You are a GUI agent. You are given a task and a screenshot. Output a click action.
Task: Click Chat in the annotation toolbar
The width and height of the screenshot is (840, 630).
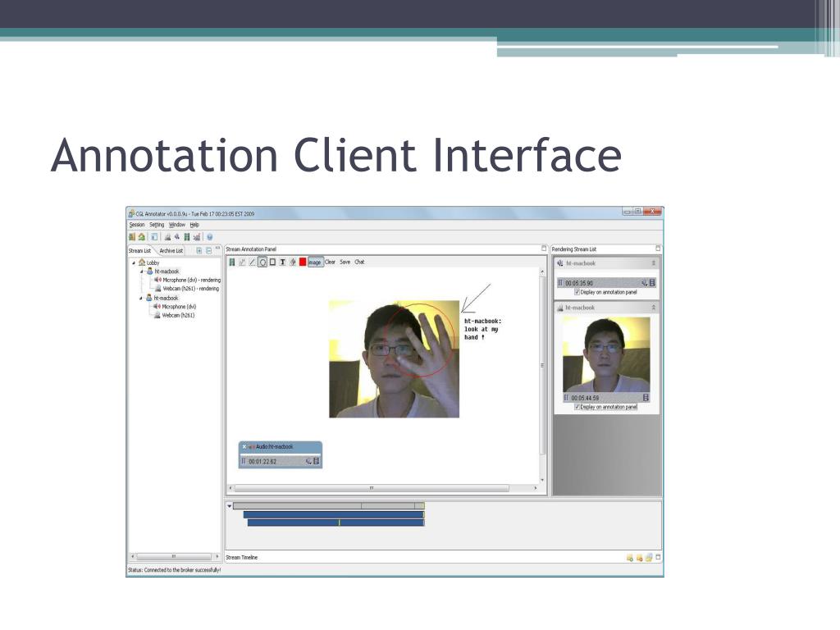pos(359,262)
